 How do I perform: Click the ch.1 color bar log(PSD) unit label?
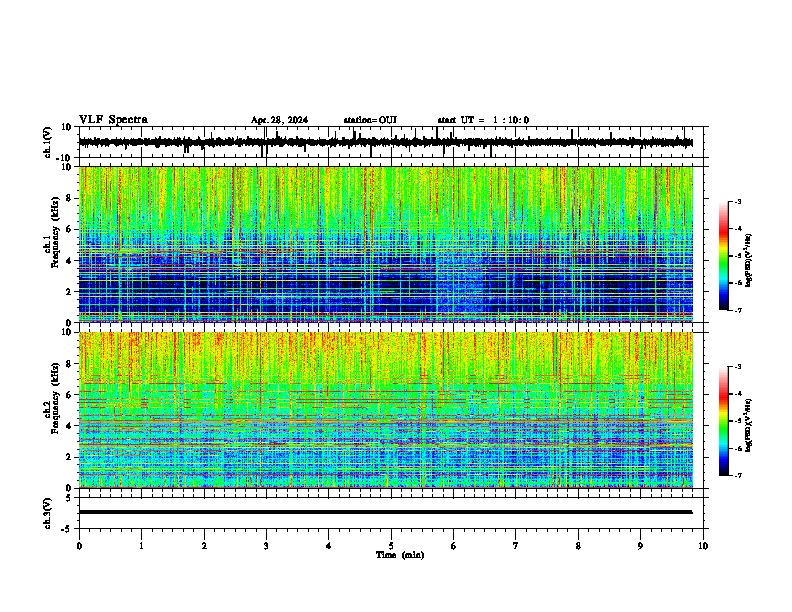pyautogui.click(x=750, y=260)
